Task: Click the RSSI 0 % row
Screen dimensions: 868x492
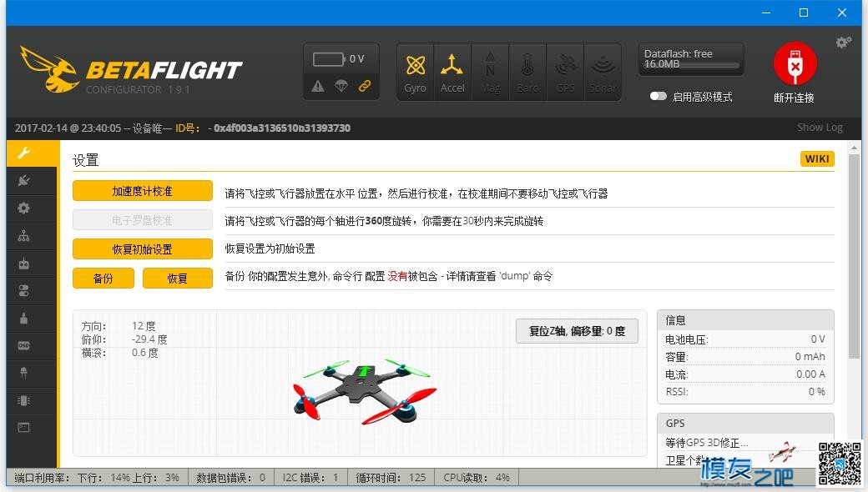Action: click(745, 391)
